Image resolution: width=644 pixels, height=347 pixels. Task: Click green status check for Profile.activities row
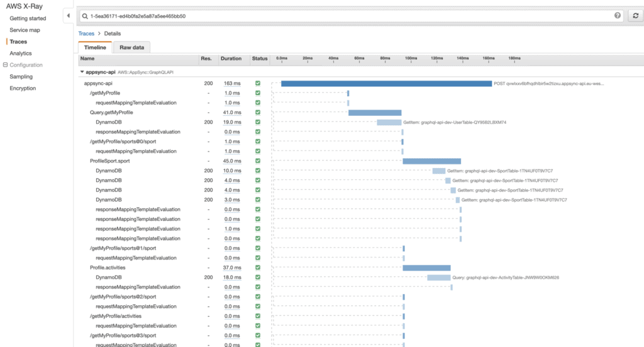point(258,268)
